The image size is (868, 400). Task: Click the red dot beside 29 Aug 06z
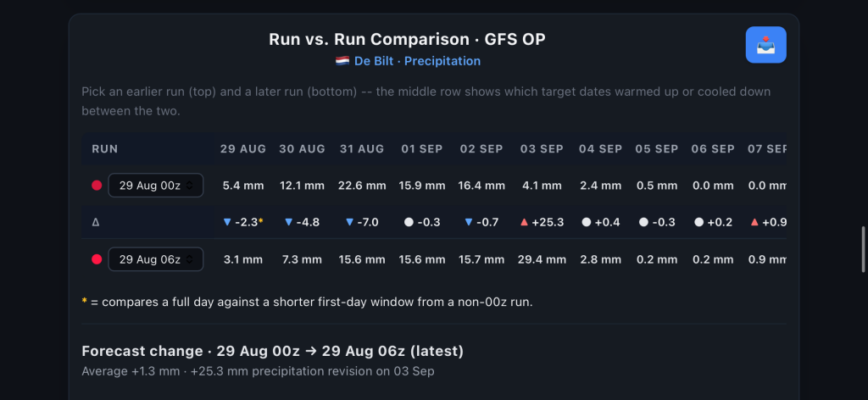pyautogui.click(x=97, y=259)
